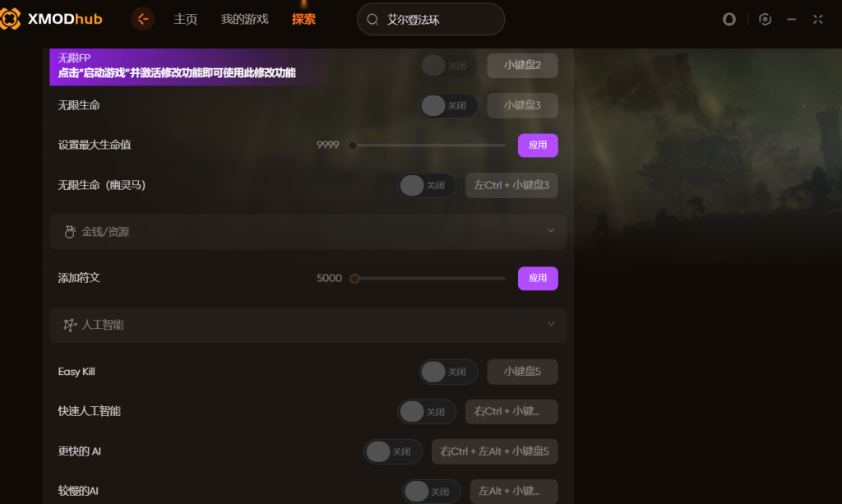Collapse the 人工智能 section chevron
This screenshot has height=504, width=842.
551,324
